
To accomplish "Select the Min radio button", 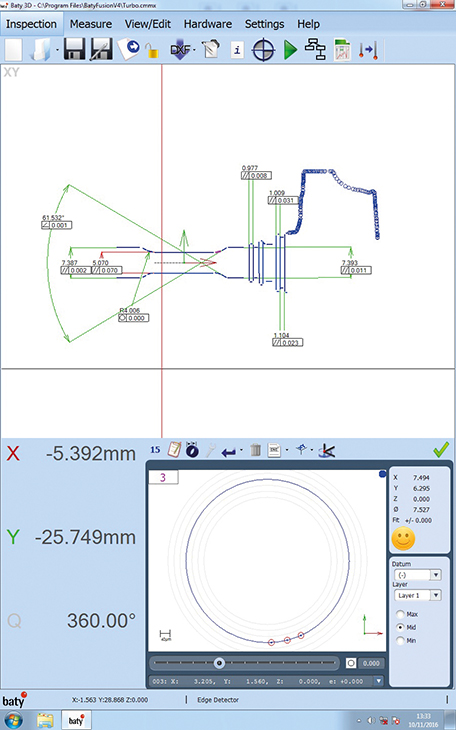I will coord(400,641).
